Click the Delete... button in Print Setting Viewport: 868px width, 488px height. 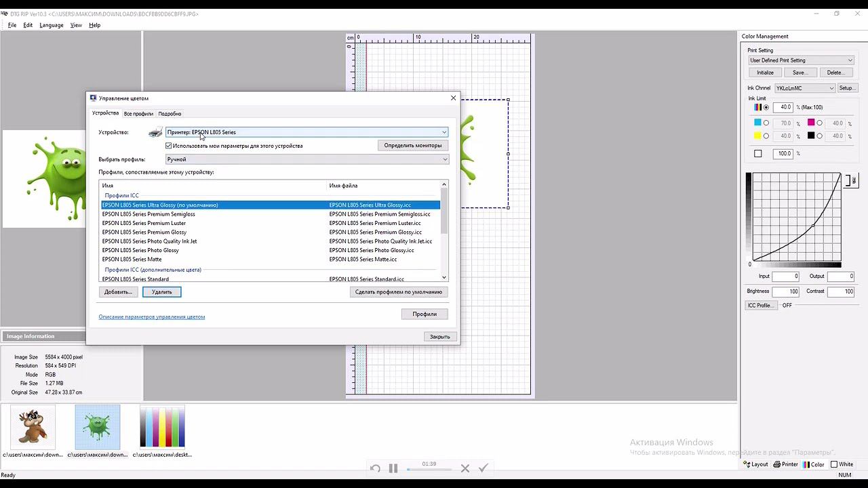[835, 73]
